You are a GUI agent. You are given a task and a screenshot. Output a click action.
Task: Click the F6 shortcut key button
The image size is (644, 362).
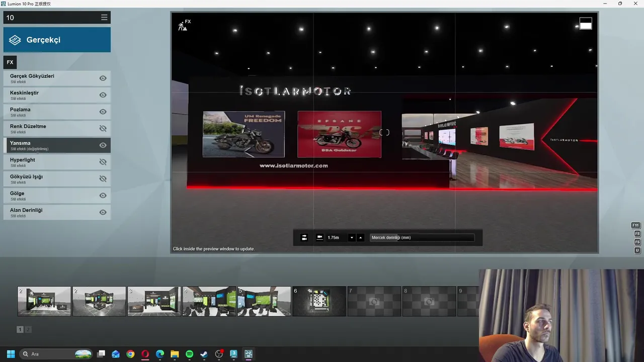(637, 242)
